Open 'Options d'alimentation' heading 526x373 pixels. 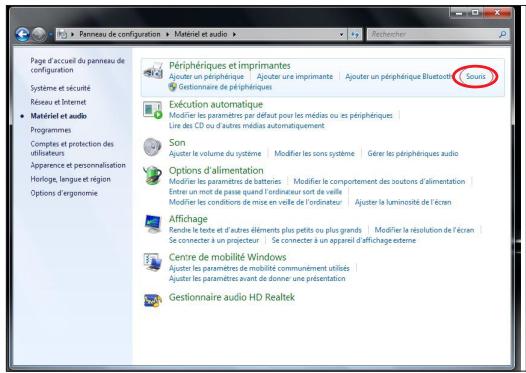click(x=216, y=170)
